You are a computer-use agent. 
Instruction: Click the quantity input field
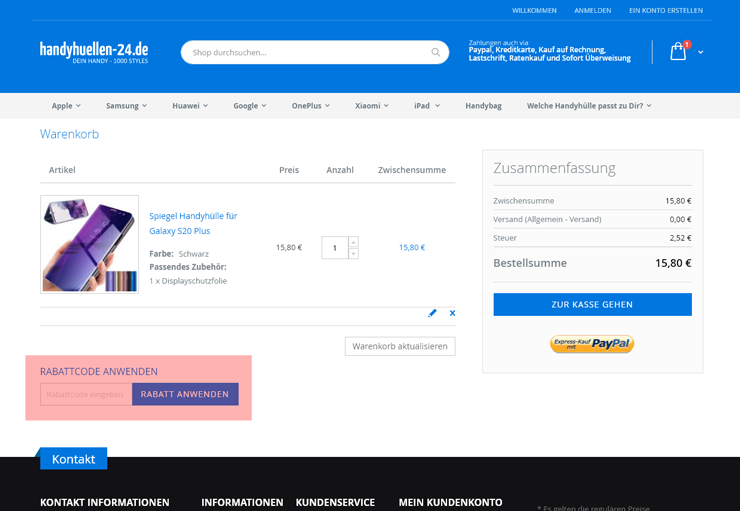[x=335, y=248]
